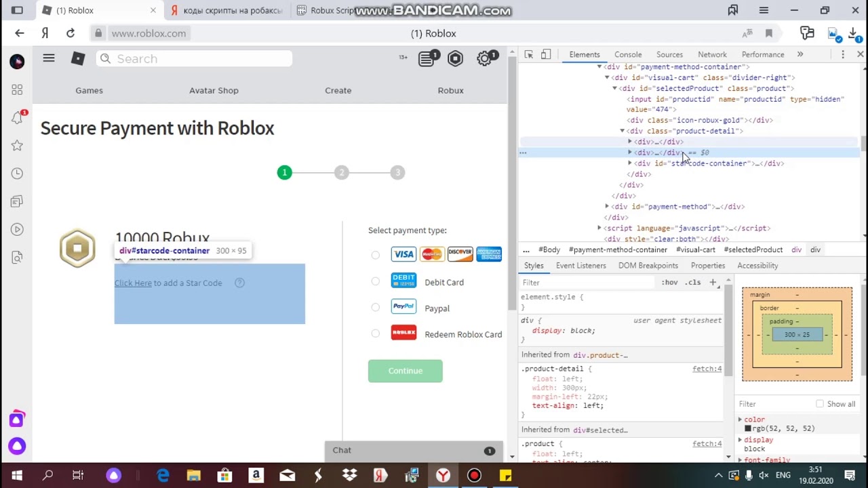The height and width of the screenshot is (488, 868).
Task: Click the Continue payment button
Action: pyautogui.click(x=406, y=371)
